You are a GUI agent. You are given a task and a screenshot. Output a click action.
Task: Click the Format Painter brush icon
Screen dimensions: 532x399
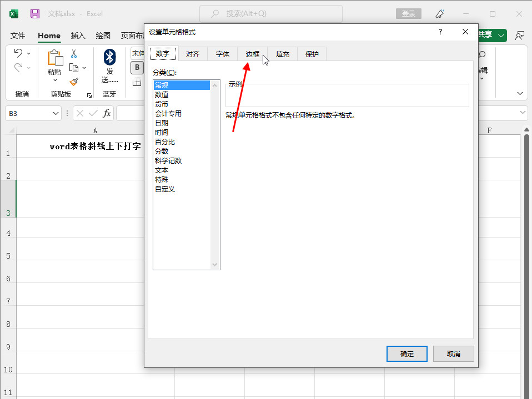click(x=74, y=82)
